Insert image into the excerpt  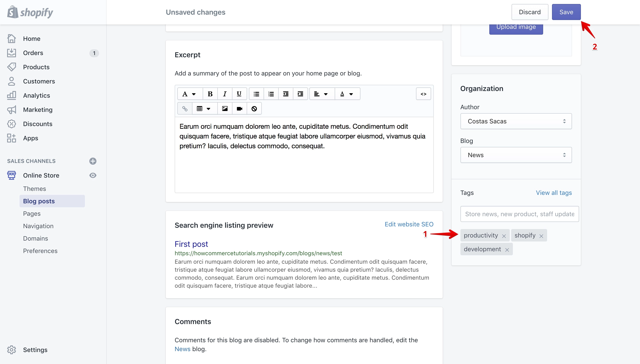coord(225,109)
